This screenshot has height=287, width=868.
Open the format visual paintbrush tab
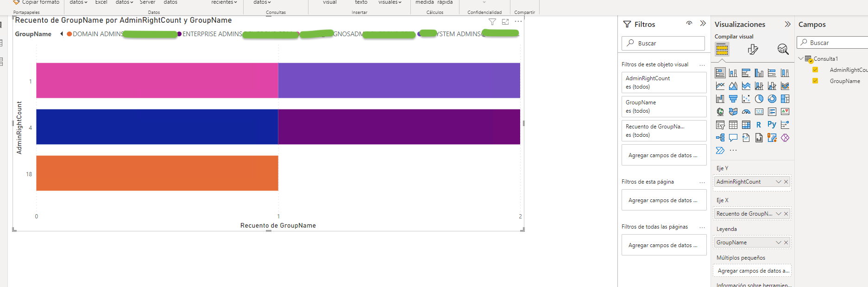[753, 49]
